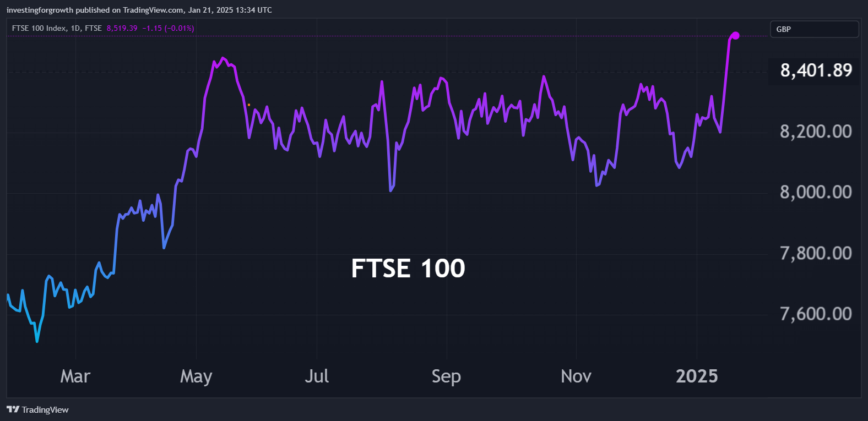868x421 pixels.
Task: Click the Jul label on time axis
Action: (x=317, y=376)
